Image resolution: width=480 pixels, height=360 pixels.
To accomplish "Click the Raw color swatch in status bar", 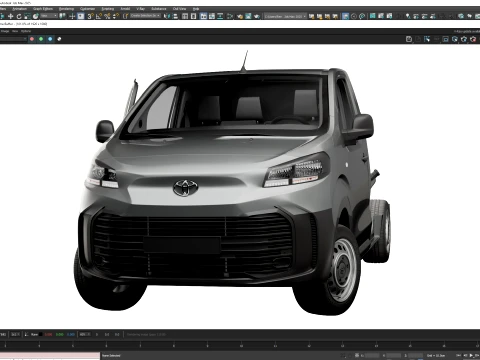I will (x=40, y=334).
